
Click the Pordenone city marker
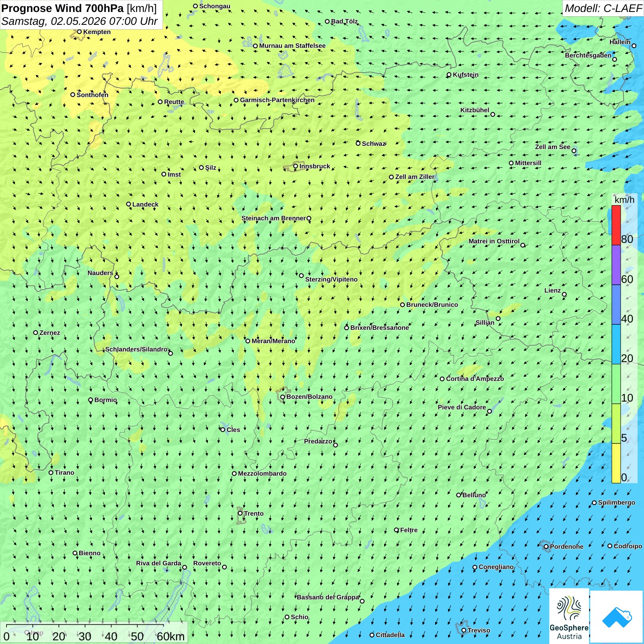546,546
